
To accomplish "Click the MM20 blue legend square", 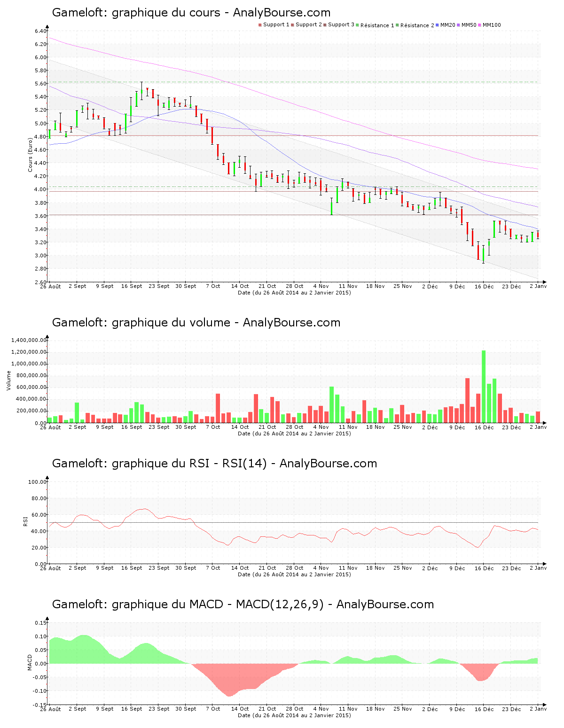I will 438,25.
